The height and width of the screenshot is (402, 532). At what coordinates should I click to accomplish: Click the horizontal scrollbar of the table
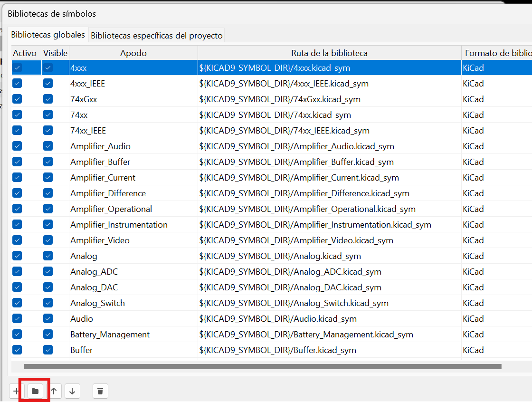[262, 367]
